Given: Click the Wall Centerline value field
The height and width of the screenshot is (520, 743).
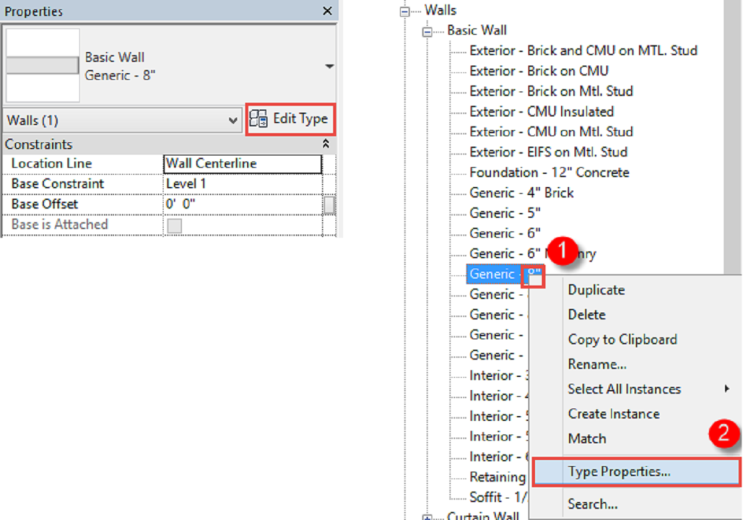Looking at the screenshot, I should pyautogui.click(x=243, y=164).
